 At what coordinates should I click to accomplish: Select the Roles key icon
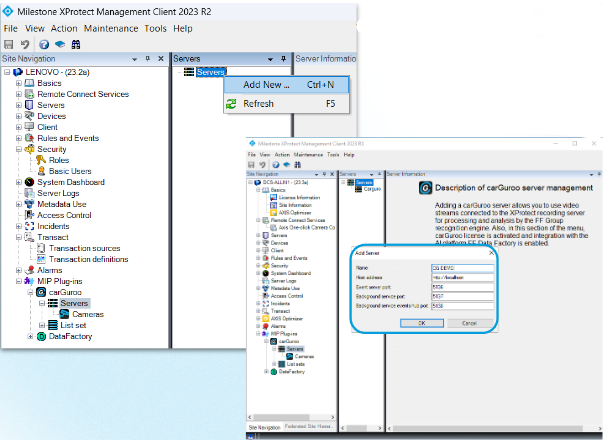coord(41,160)
